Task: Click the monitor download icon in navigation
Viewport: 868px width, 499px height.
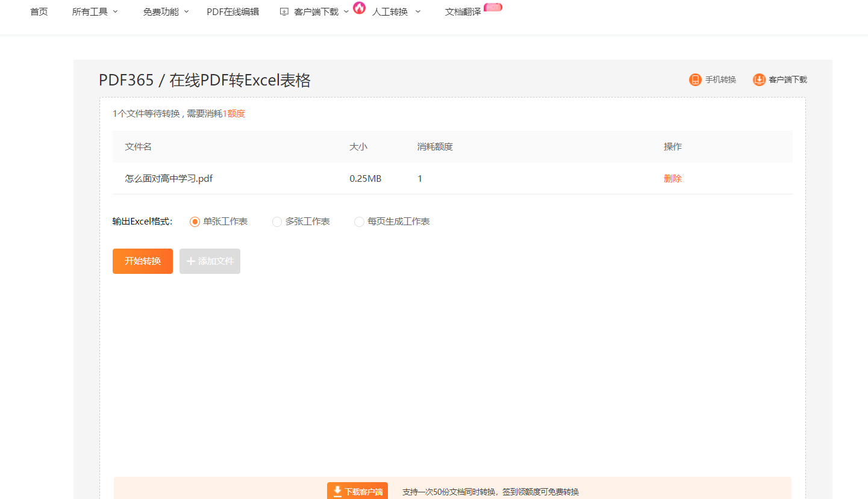Action: tap(284, 11)
